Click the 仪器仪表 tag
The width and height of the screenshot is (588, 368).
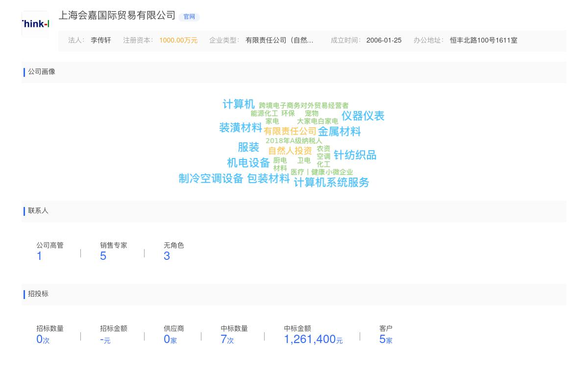coord(363,116)
